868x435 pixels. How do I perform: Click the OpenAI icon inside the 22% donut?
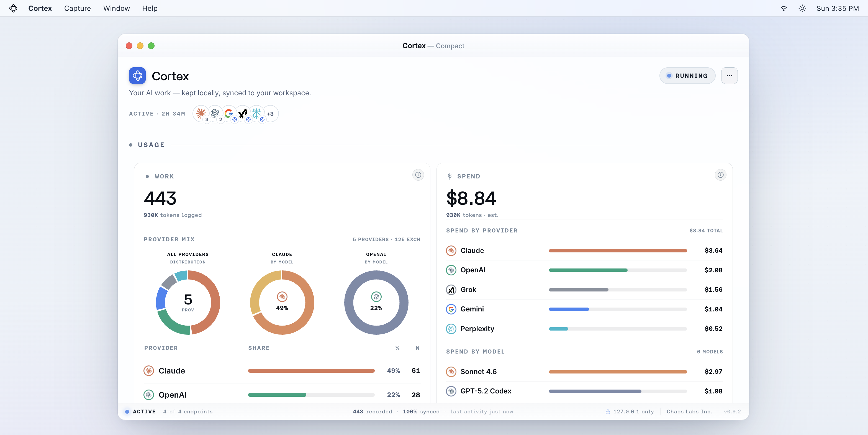coord(376,297)
